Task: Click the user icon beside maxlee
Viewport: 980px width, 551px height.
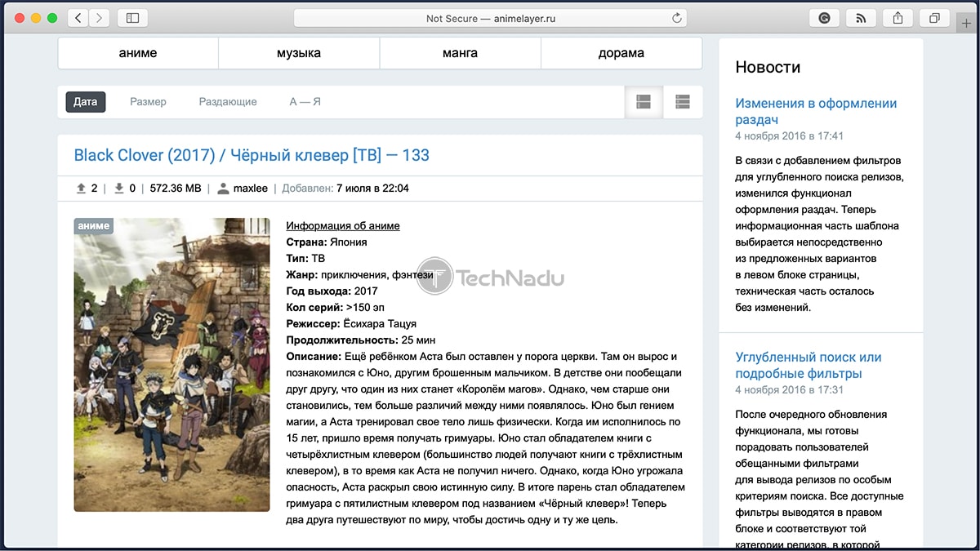Action: coord(223,189)
